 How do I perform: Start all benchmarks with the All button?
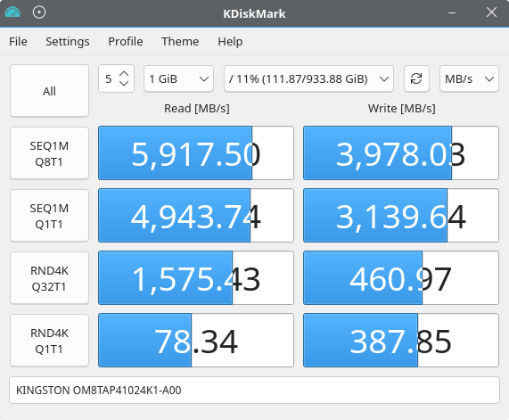49,91
